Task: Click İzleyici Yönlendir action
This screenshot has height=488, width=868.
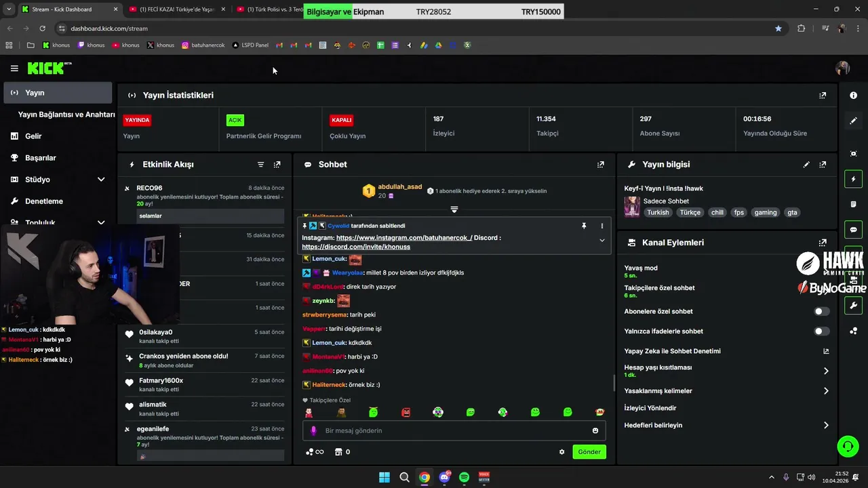Action: (650, 408)
